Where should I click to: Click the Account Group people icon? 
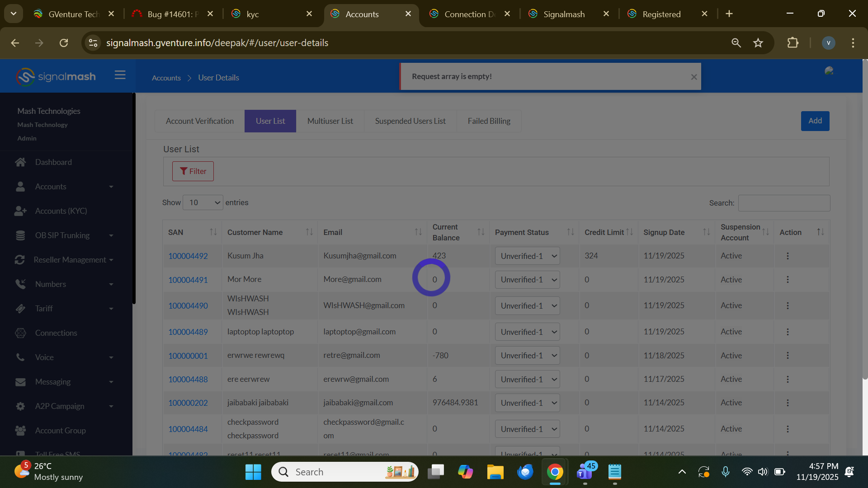pyautogui.click(x=20, y=431)
